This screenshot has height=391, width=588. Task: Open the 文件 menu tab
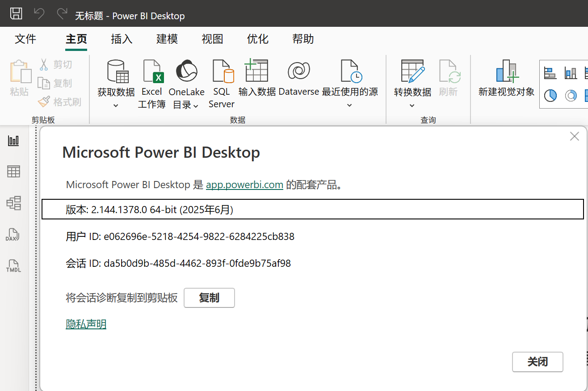coord(25,39)
